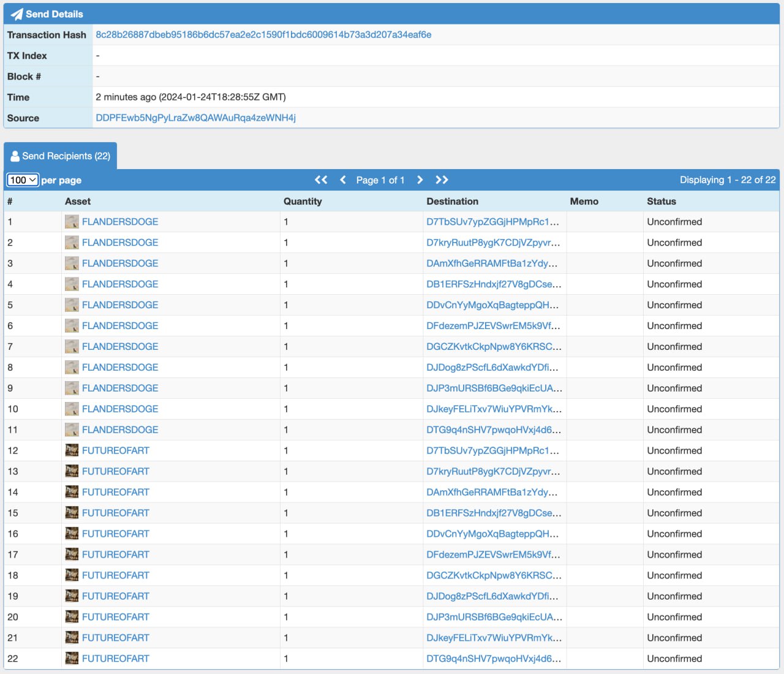
Task: Click FLANDERSDOGE thumbnail in row 6
Action: pyautogui.click(x=72, y=326)
